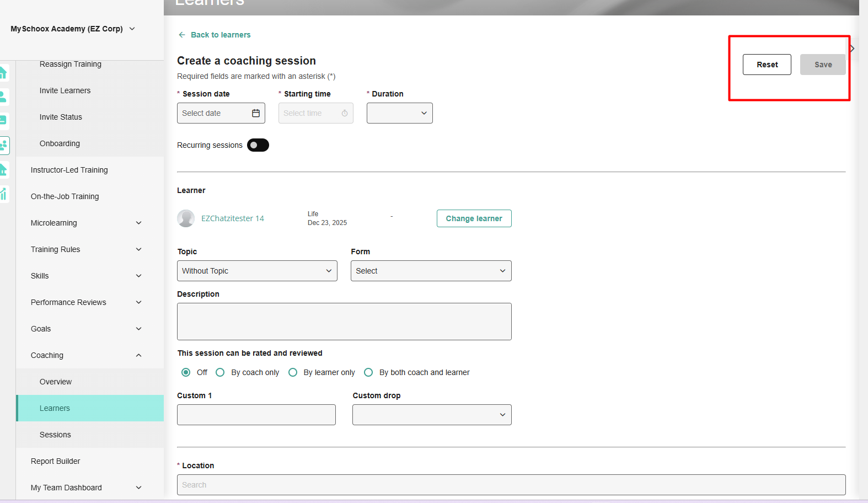Open the group-of-people icon in the sidebar strip
Screen dimensions: 868x503
click(4, 146)
